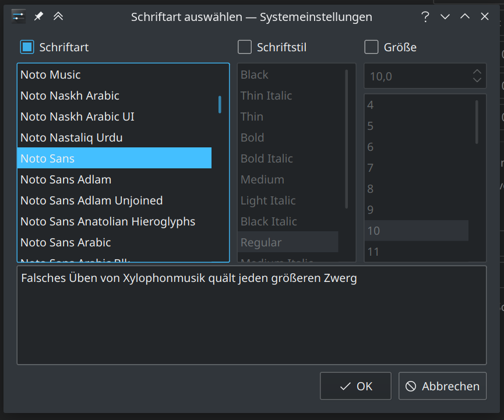Maximize dialog with the up chevron icon

point(465,17)
